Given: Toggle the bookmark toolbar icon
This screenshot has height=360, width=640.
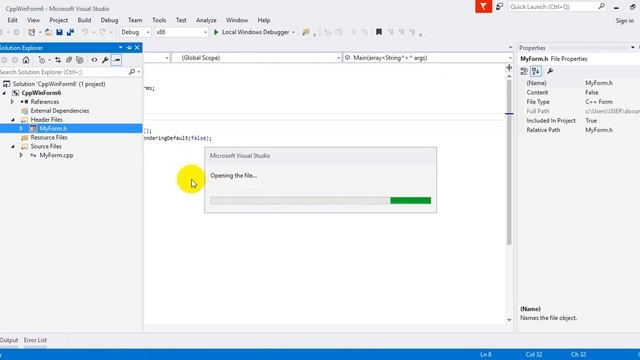Looking at the screenshot, I should pos(379,32).
